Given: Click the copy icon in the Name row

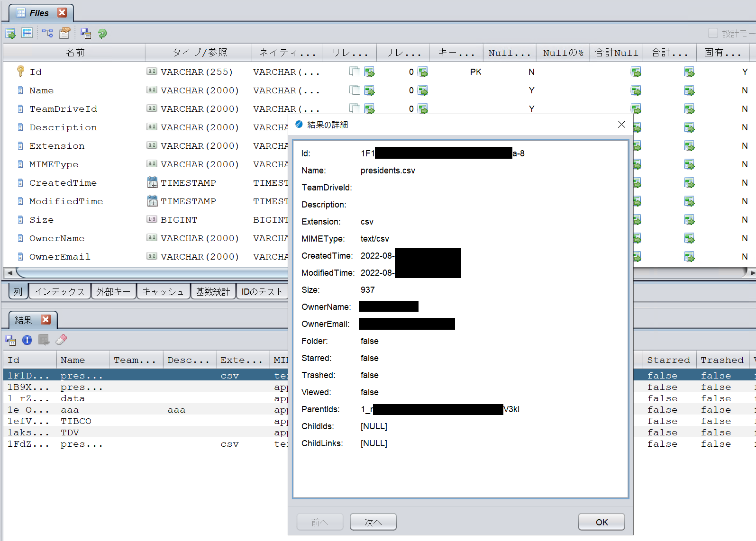Looking at the screenshot, I should [354, 90].
